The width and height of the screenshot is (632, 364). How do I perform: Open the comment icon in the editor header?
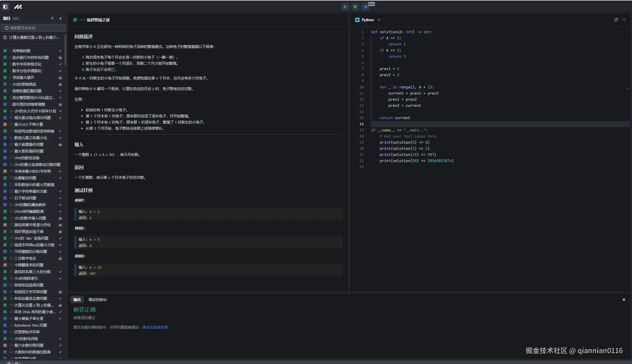click(x=624, y=20)
